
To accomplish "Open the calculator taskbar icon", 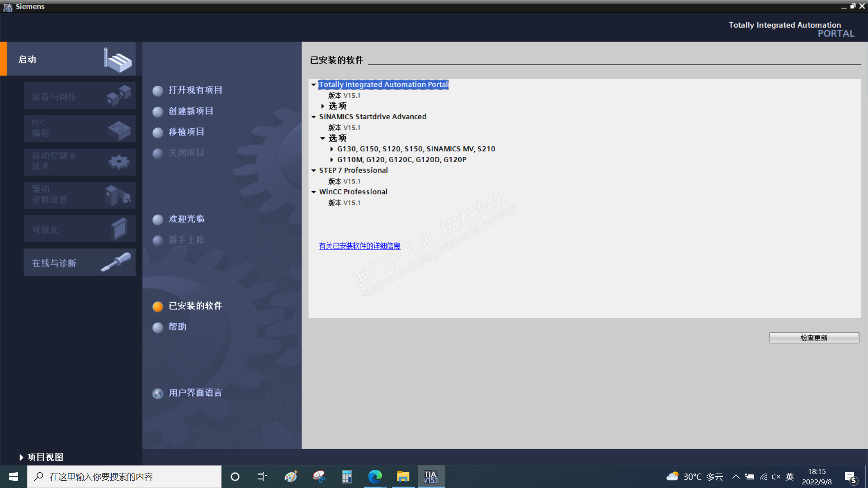I will click(x=347, y=477).
